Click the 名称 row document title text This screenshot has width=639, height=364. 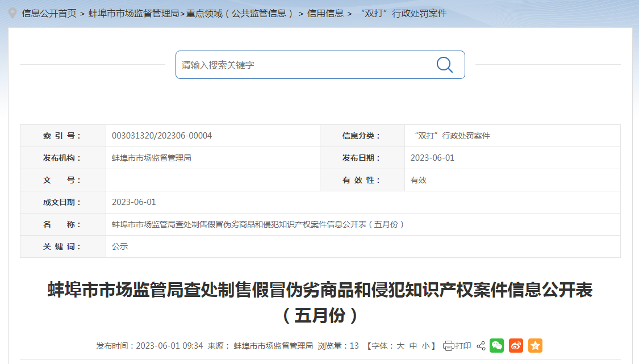coord(257,225)
